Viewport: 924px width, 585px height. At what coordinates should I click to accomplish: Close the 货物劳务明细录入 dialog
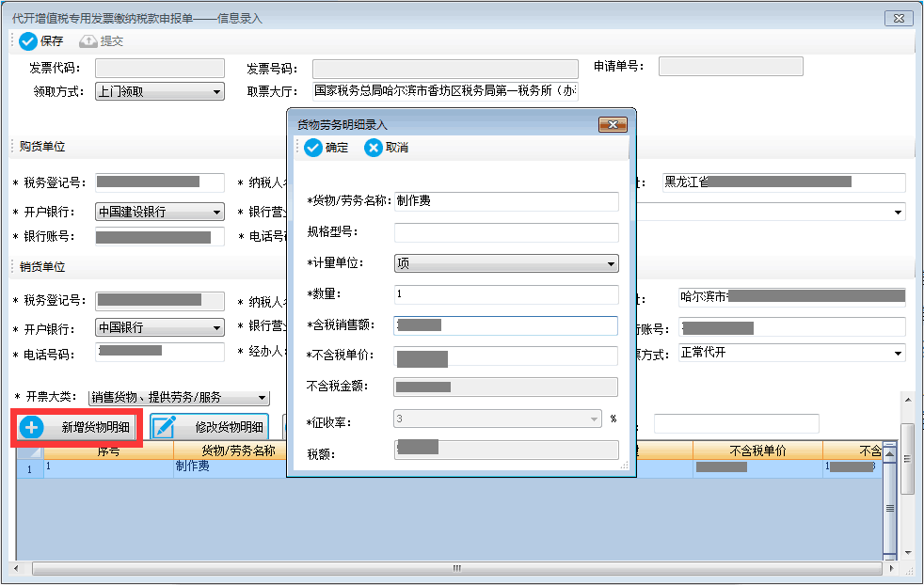coord(613,125)
